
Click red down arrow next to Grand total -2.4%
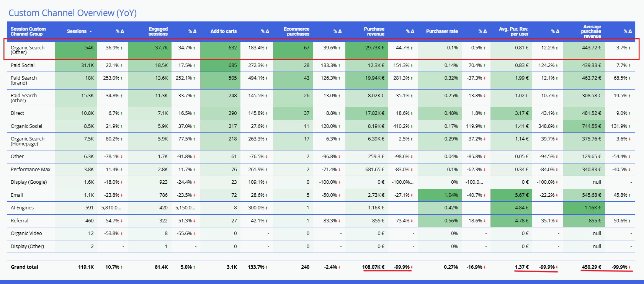click(x=339, y=268)
